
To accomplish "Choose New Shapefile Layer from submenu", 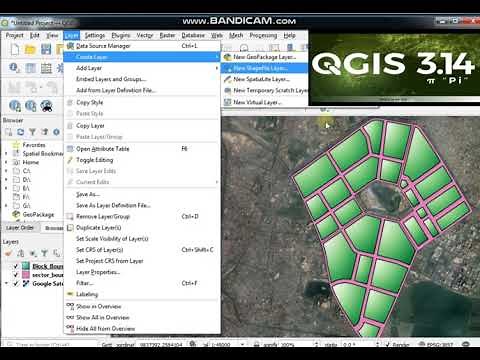I will pos(265,68).
